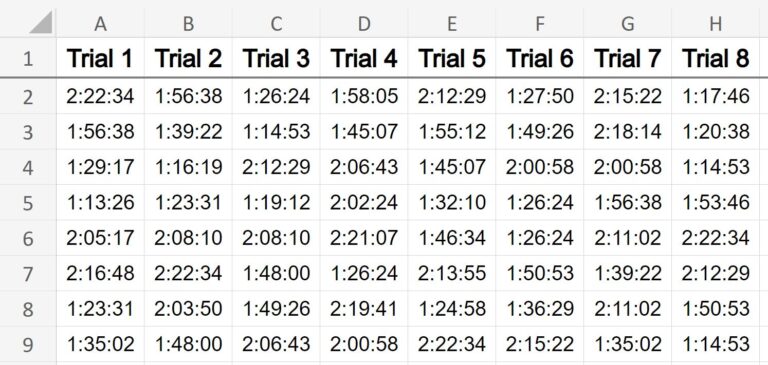Click the Trial 1 header cell

click(100, 58)
